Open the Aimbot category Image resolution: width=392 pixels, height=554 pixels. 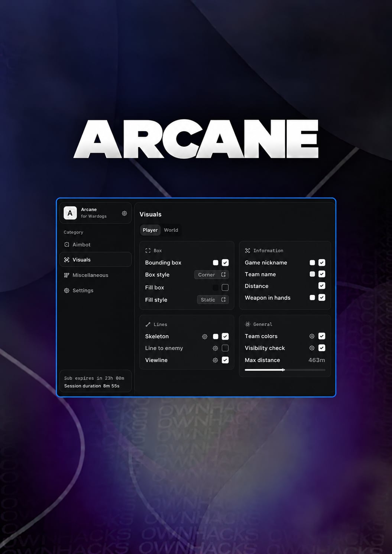[x=95, y=244]
